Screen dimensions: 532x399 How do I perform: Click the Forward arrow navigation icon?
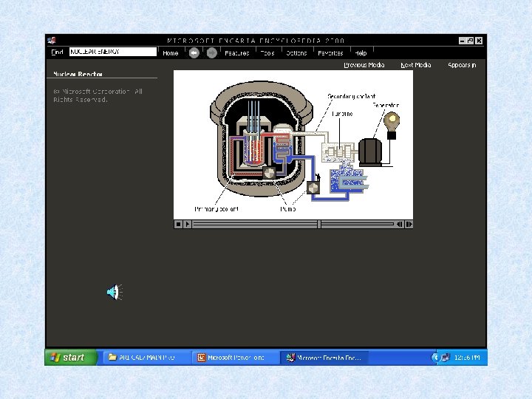tap(211, 52)
